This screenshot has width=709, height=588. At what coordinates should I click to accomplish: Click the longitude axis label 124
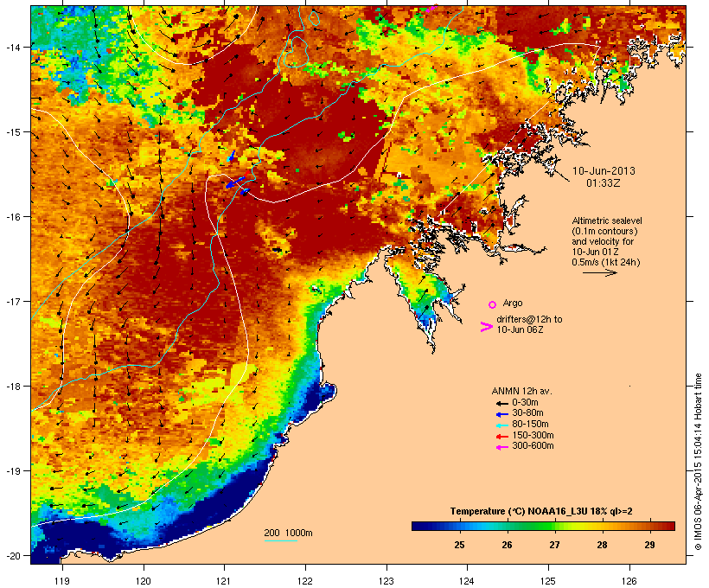point(467,581)
